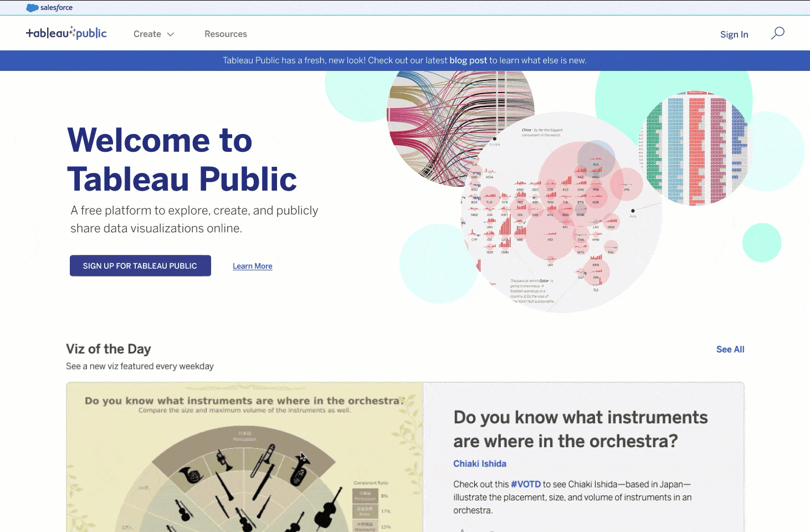Click See All next to Viz of the Day
810x532 pixels.
[730, 349]
